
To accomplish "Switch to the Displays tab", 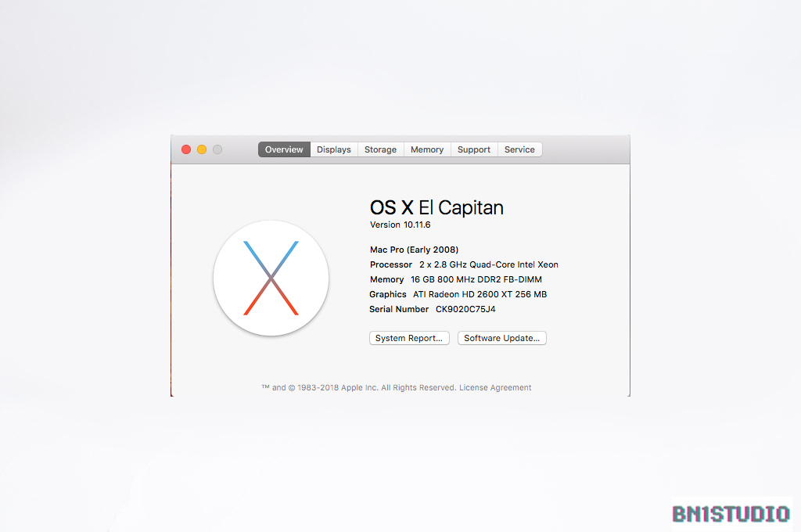I will point(334,149).
